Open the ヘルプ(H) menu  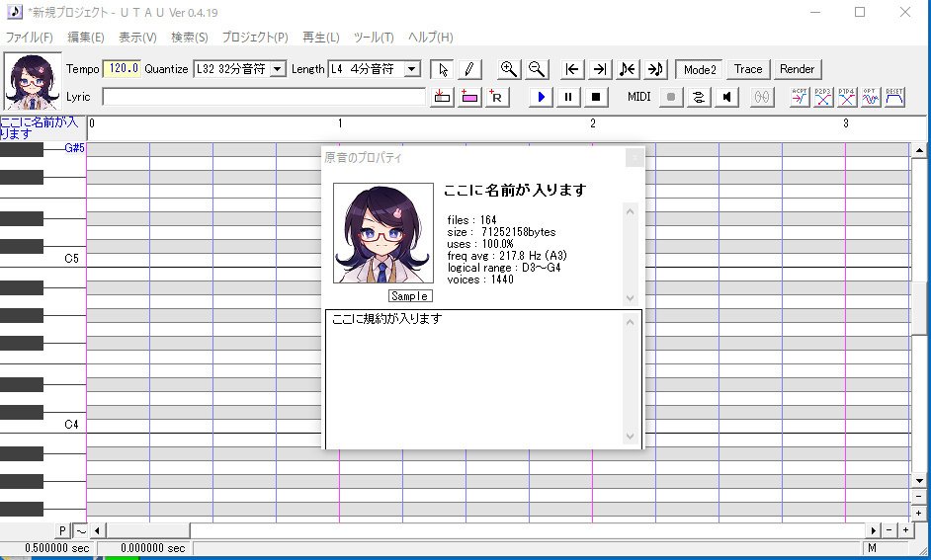click(431, 38)
